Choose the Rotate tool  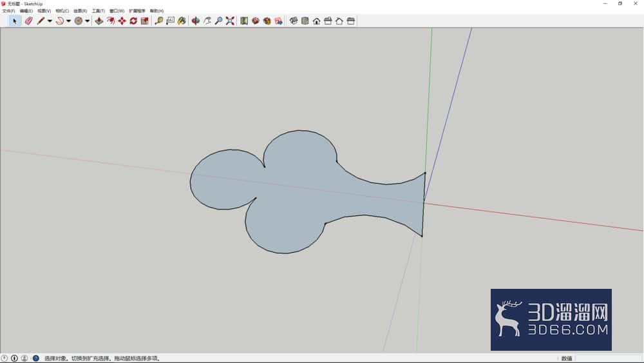pyautogui.click(x=133, y=21)
